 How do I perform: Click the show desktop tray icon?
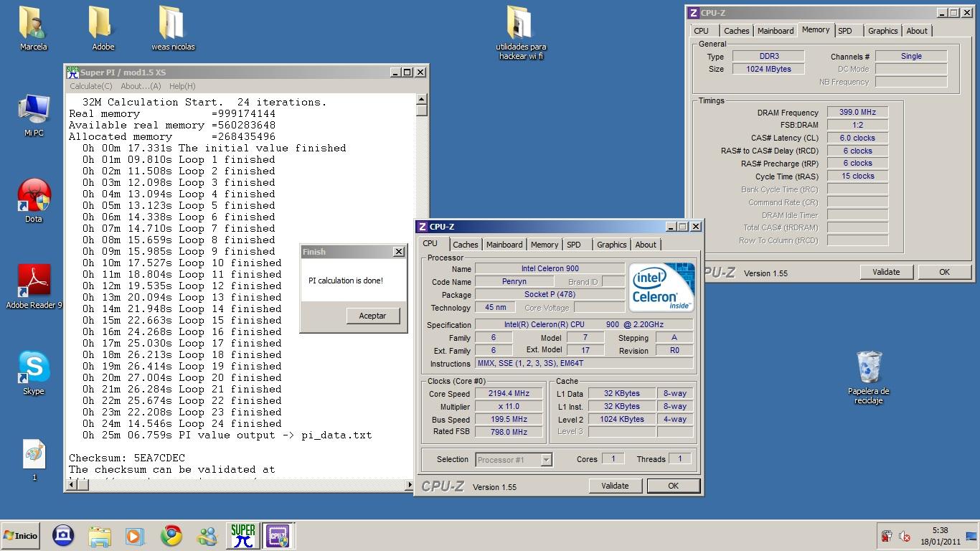coord(971,536)
